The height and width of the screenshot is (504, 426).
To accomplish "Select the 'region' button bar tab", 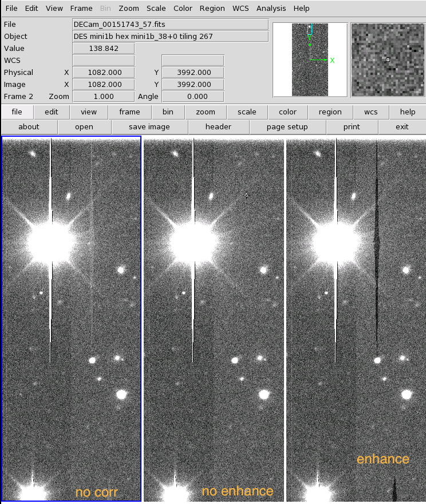I will (330, 112).
